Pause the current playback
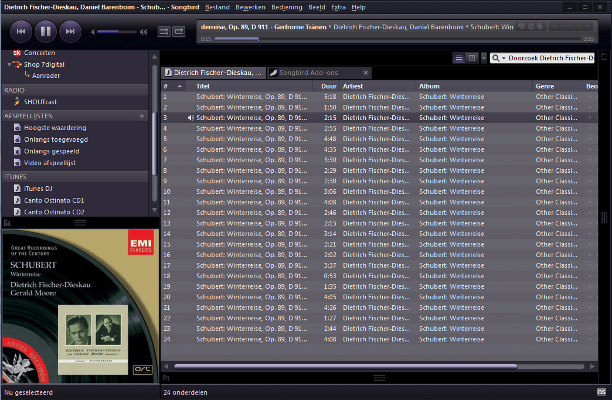Image resolution: width=612 pixels, height=400 pixels. [x=45, y=32]
